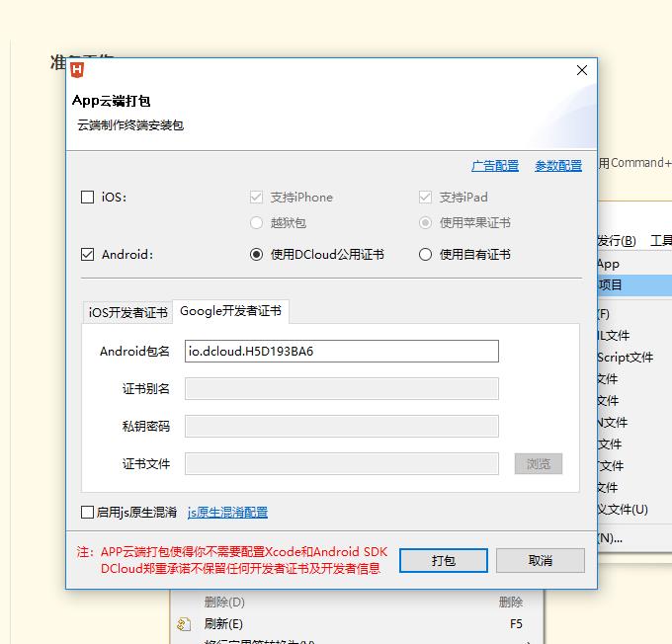The image size is (672, 644).
Task: Click the 取消 button
Action: point(541,560)
